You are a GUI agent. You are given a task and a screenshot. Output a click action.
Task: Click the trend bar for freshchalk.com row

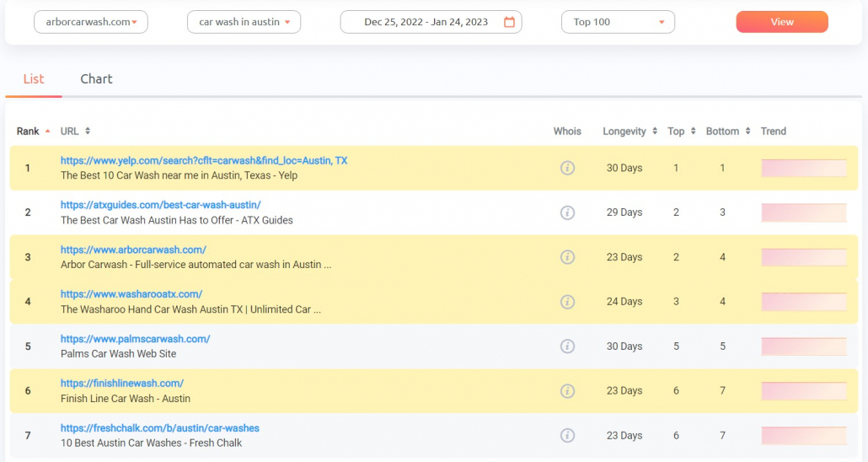coord(804,435)
